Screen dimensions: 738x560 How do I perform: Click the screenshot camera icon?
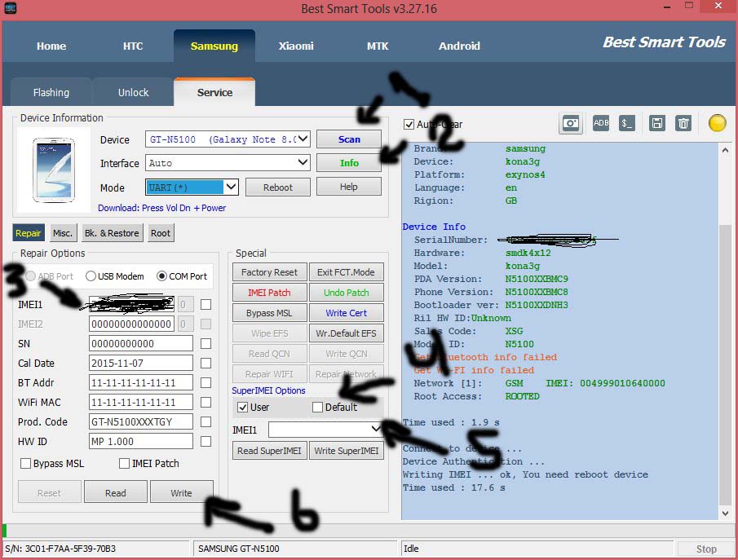571,124
